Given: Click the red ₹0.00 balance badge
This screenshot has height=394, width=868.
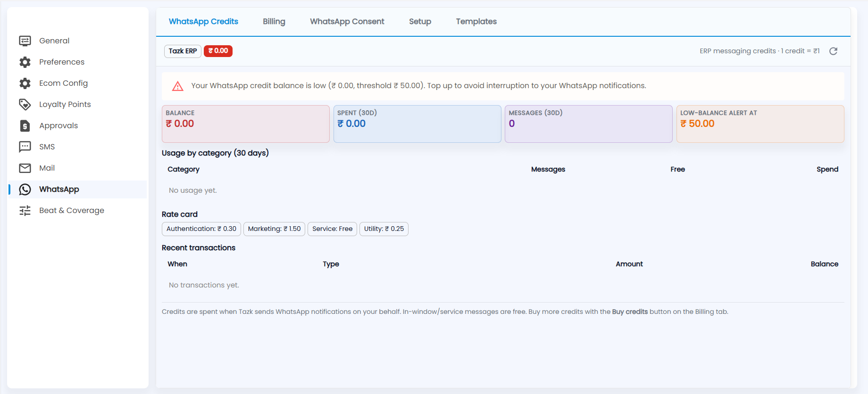Looking at the screenshot, I should 218,51.
